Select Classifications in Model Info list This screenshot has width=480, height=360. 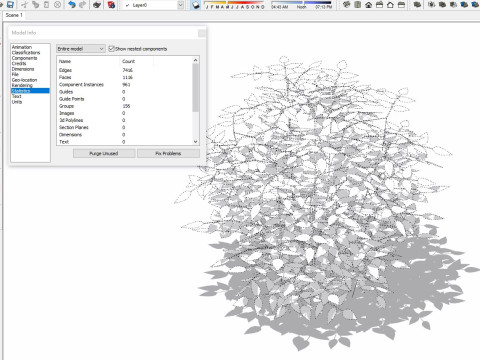[26, 53]
